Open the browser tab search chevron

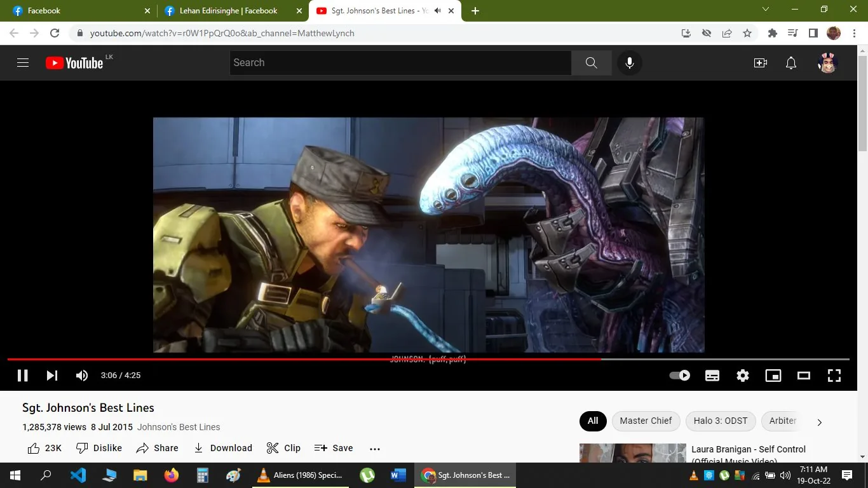[x=765, y=10]
